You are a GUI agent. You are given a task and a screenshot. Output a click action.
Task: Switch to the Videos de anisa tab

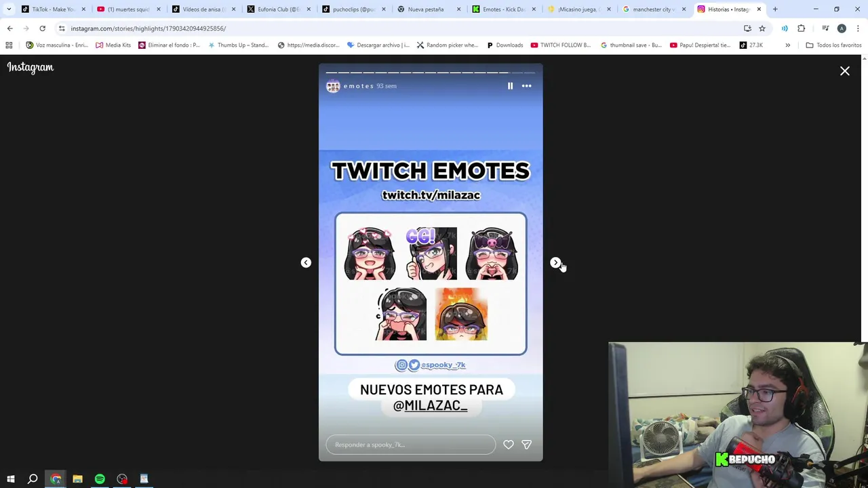pos(202,9)
